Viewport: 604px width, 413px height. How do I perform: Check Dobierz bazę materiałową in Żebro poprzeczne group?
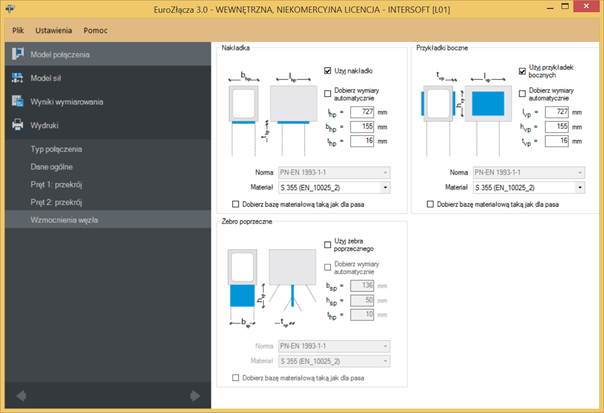click(x=235, y=378)
